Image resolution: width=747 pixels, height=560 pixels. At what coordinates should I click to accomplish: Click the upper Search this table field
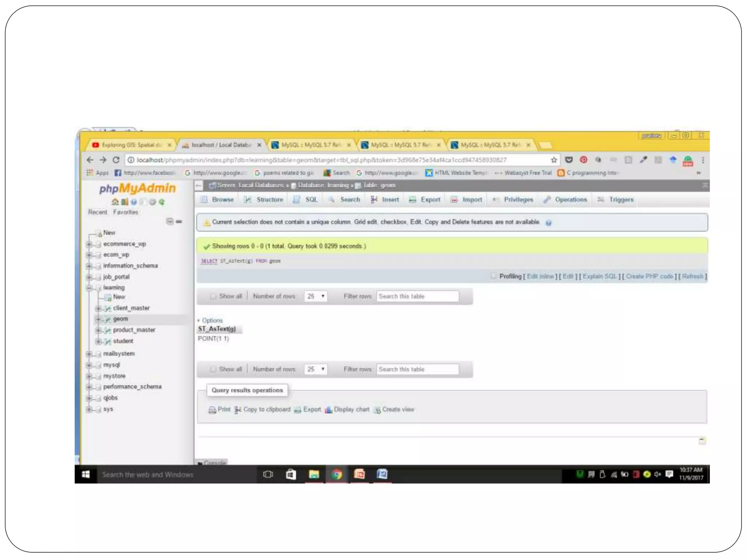pyautogui.click(x=417, y=296)
